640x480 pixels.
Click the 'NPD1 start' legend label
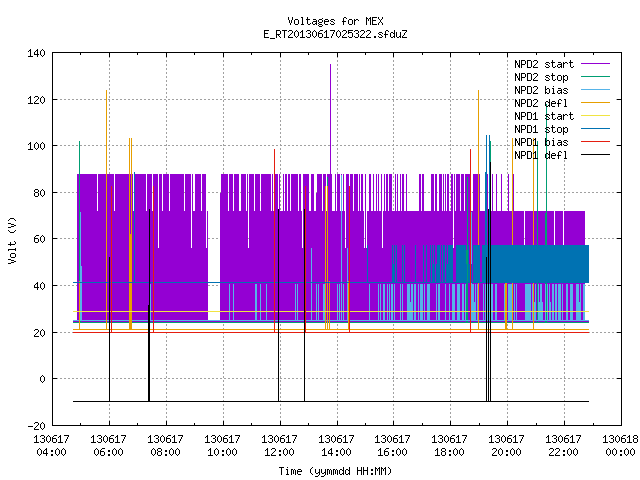tap(544, 116)
